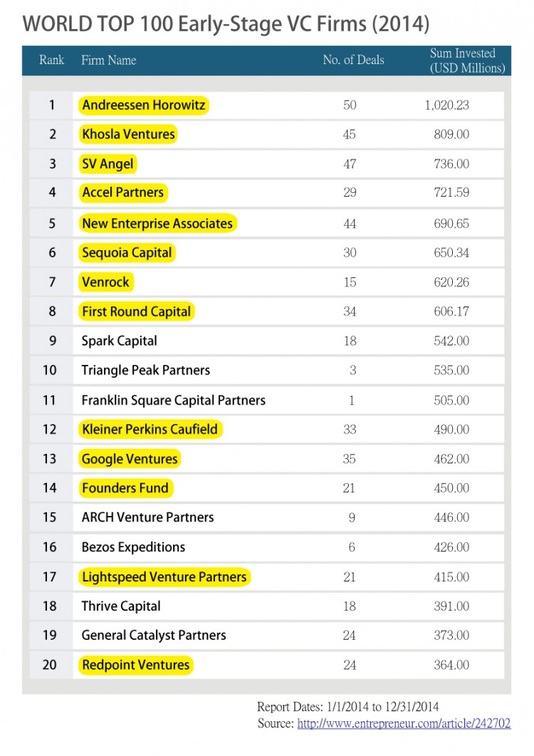Select the Bezos Expeditions firm name
Screen dimensions: 534x756
pyautogui.click(x=133, y=547)
